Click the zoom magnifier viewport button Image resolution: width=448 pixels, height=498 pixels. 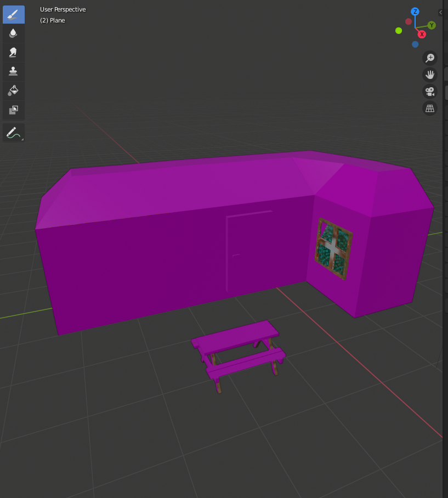point(430,58)
